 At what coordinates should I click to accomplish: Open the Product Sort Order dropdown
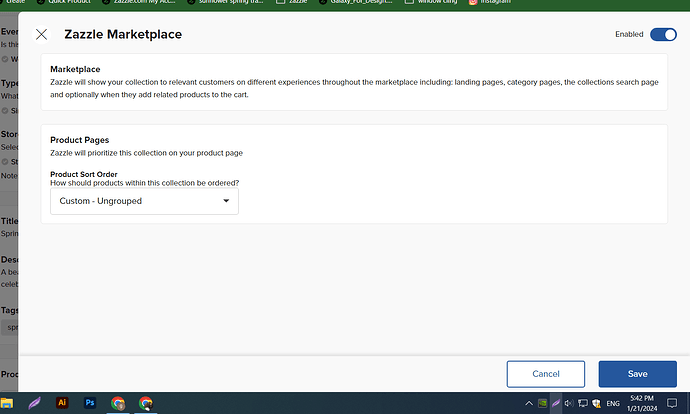tap(144, 201)
